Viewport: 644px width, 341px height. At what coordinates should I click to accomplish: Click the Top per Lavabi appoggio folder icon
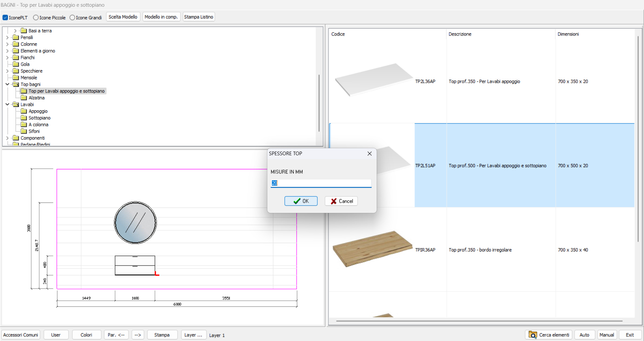tap(24, 91)
